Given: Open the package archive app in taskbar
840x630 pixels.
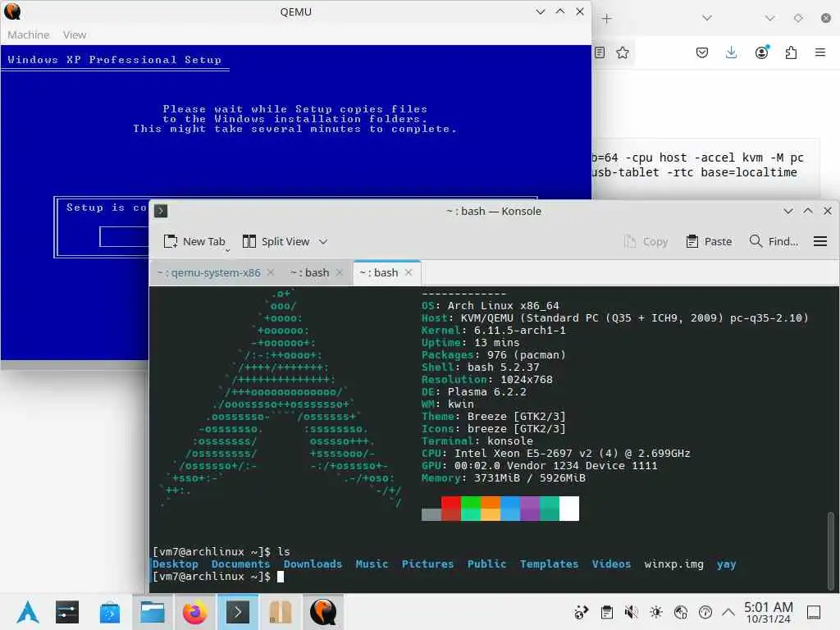Looking at the screenshot, I should (x=281, y=612).
